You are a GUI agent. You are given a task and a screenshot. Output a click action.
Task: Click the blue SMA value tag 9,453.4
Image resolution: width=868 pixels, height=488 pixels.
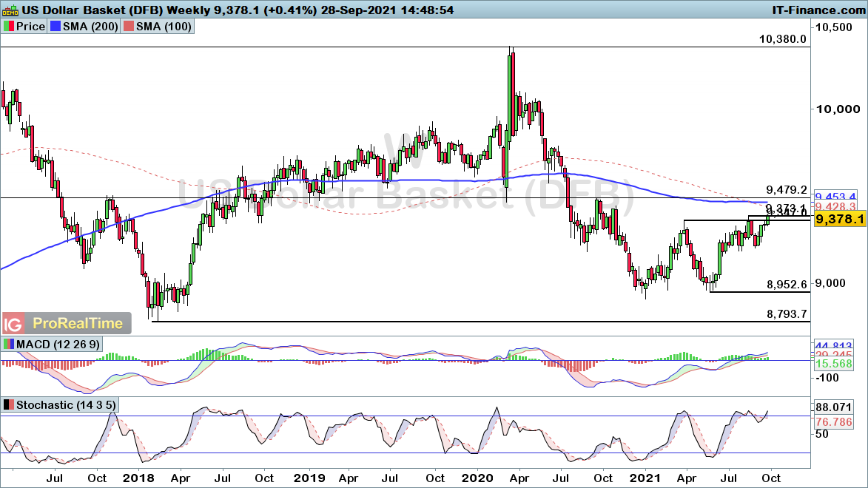[836, 195]
